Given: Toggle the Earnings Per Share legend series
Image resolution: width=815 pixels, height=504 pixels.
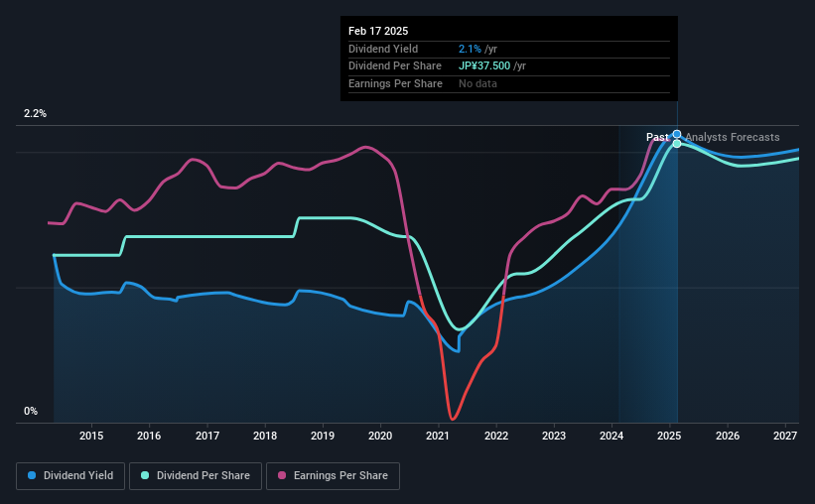Looking at the screenshot, I should coord(333,476).
